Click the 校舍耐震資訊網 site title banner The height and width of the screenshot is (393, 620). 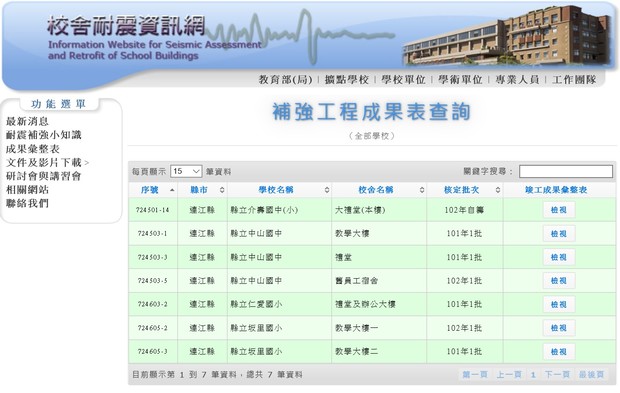(x=127, y=26)
